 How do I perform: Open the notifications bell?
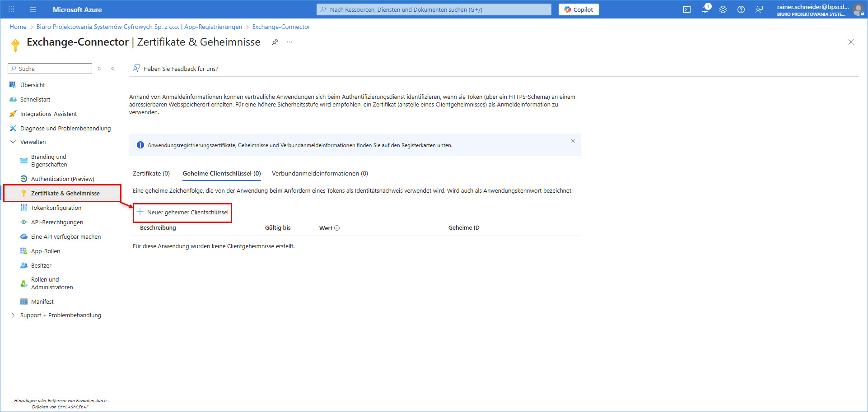tap(705, 9)
